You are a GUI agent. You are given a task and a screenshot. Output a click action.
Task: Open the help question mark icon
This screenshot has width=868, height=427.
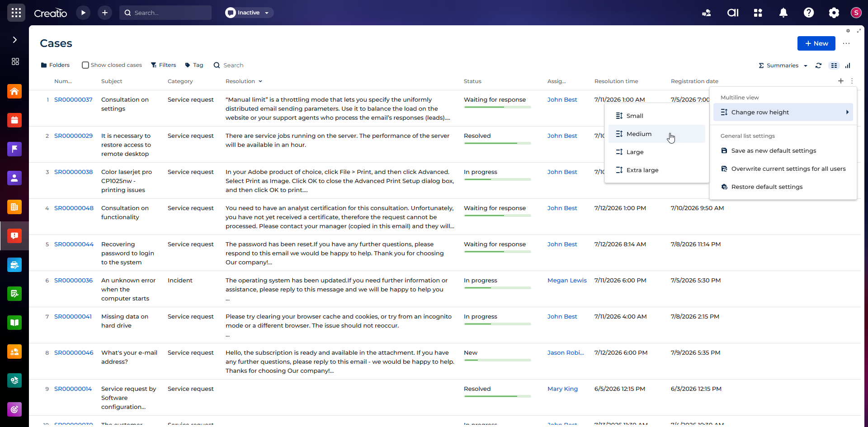809,13
